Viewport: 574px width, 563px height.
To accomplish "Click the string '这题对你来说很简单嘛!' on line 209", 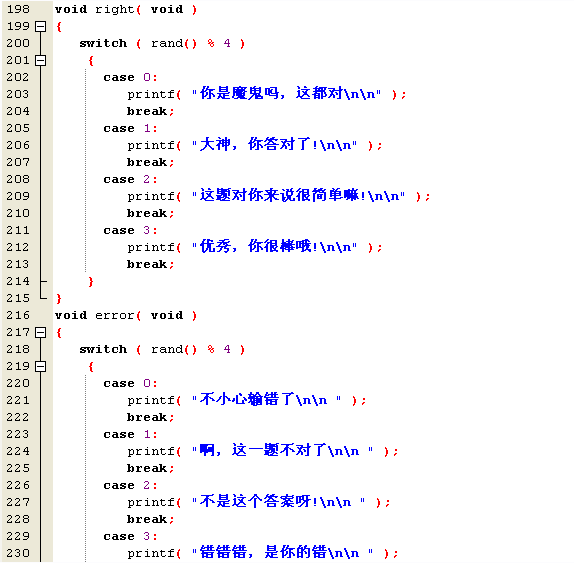I will click(x=283, y=195).
